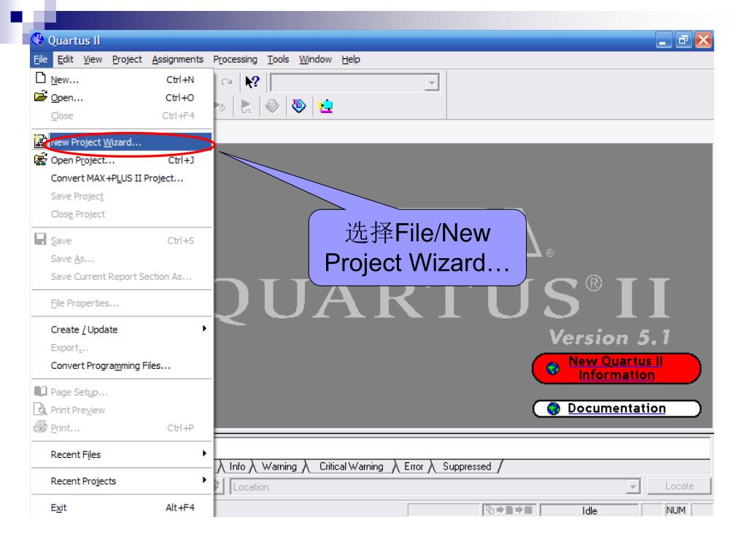Click the start simulation toolbar icon
The image size is (747, 560).
pos(246,106)
